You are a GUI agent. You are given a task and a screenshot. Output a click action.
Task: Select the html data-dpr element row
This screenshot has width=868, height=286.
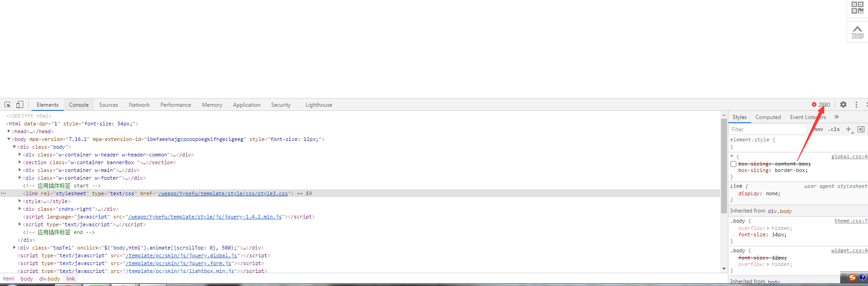361,124
